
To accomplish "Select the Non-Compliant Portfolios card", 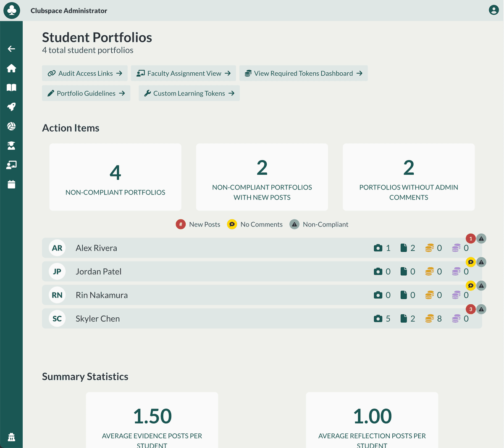I will (x=115, y=177).
